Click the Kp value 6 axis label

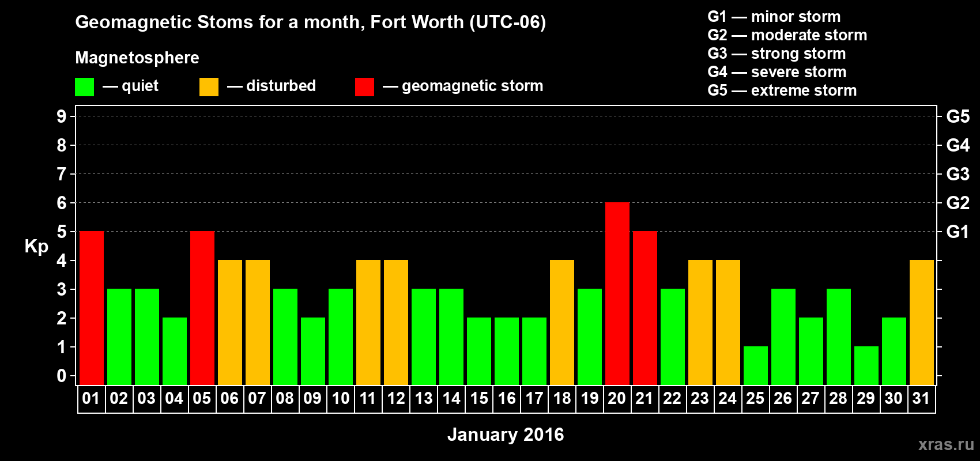(62, 203)
